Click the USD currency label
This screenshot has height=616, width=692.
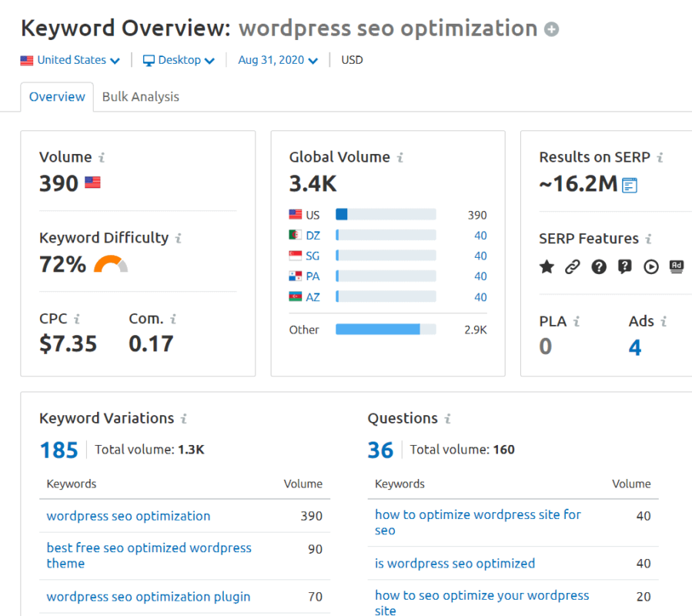coord(352,60)
